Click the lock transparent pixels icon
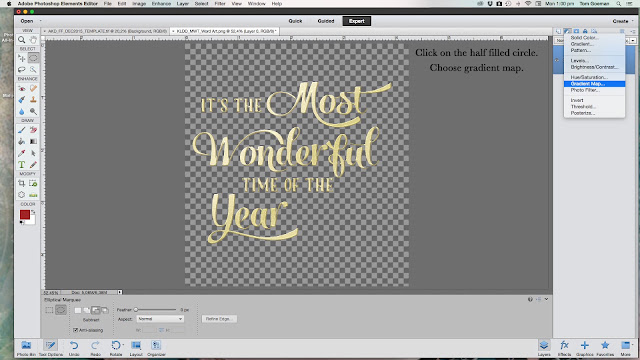This screenshot has height=360, width=640. 594,31
